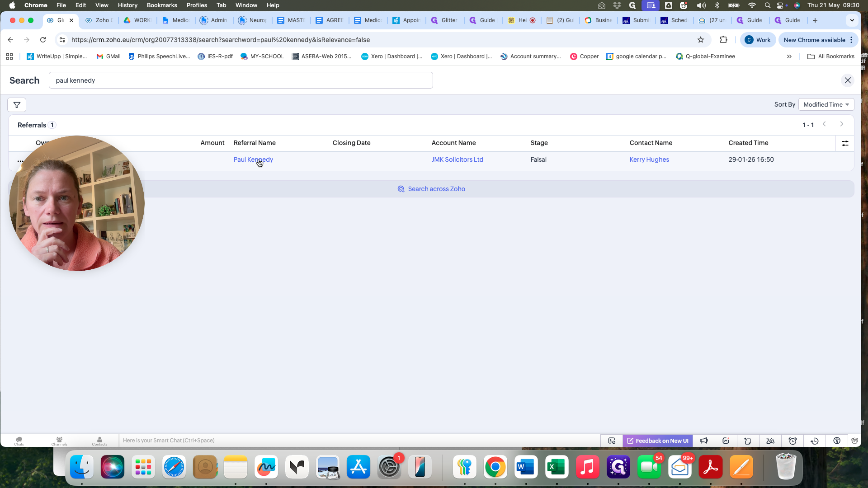Image resolution: width=868 pixels, height=488 pixels.
Task: Open the Kerry Hughes contact link
Action: pyautogui.click(x=649, y=160)
